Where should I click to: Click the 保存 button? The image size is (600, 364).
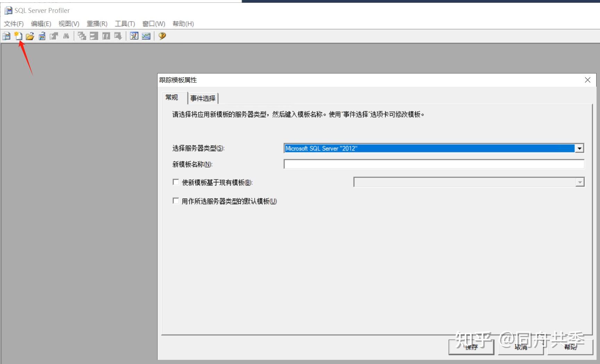[471, 347]
